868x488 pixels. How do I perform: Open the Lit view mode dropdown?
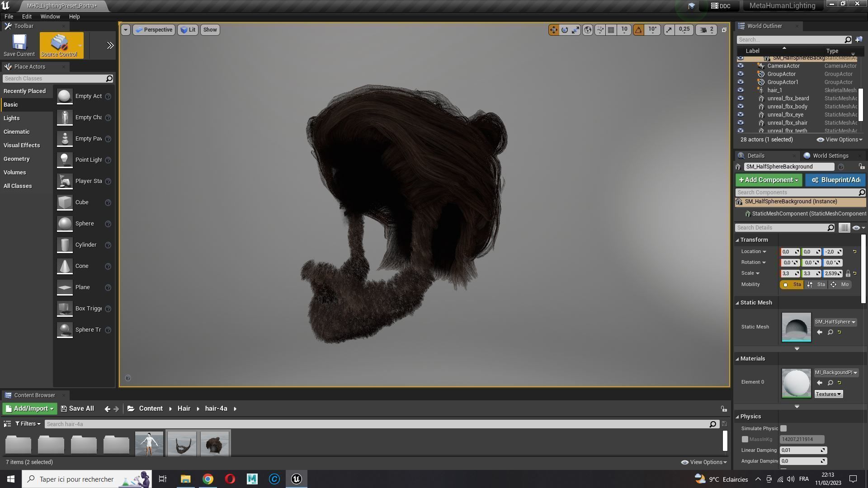188,30
